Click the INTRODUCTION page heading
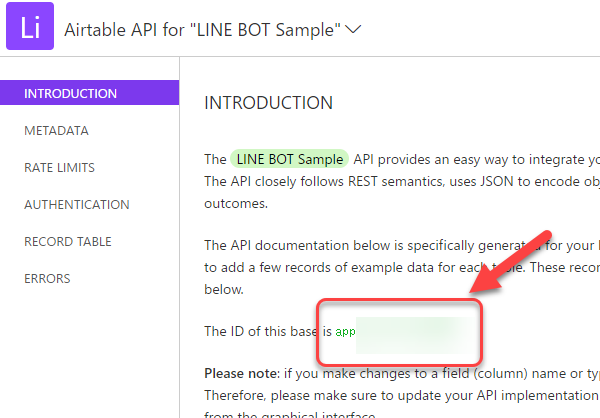 (x=268, y=103)
